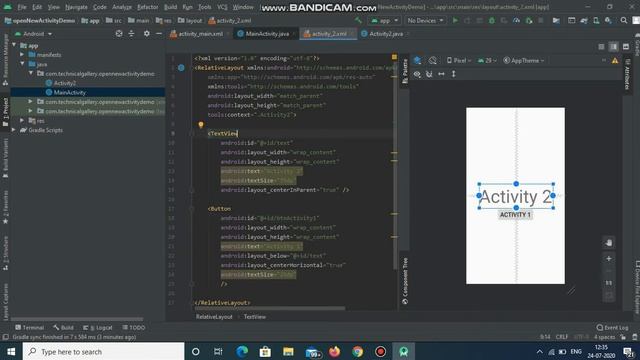Click the scroll-from-source target icon in Project panel
Image resolution: width=640 pixels, height=360 pixels.
[x=119, y=34]
